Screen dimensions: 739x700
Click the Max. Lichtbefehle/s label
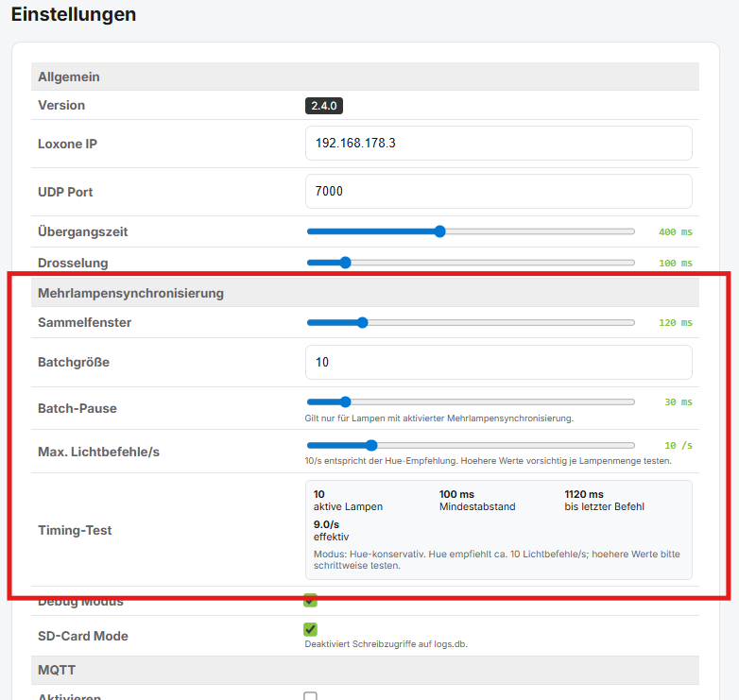point(98,452)
